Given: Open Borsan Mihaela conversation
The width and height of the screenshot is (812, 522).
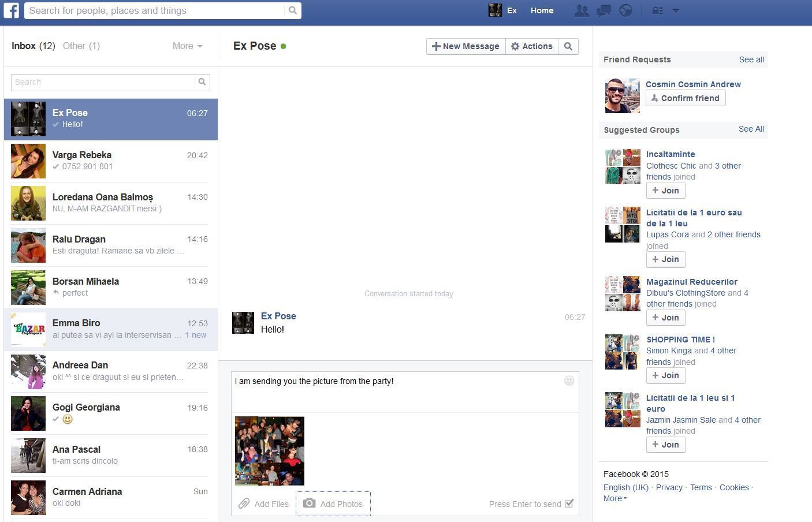Looking at the screenshot, I should tap(111, 288).
